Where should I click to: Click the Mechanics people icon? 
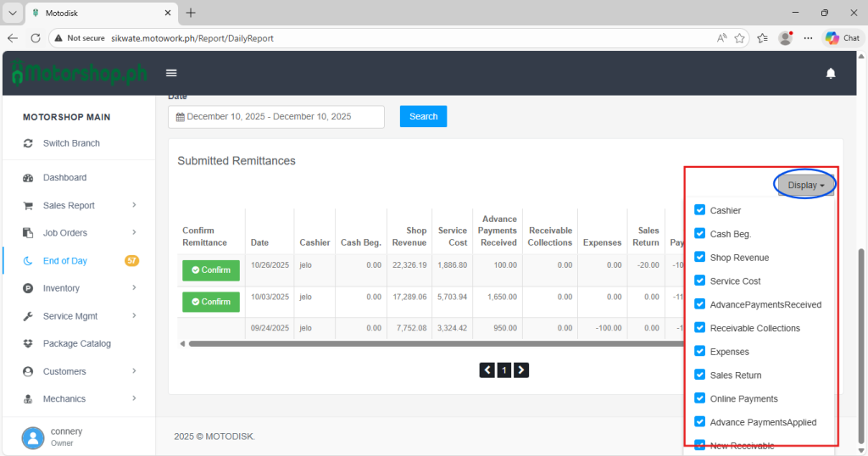(x=27, y=399)
